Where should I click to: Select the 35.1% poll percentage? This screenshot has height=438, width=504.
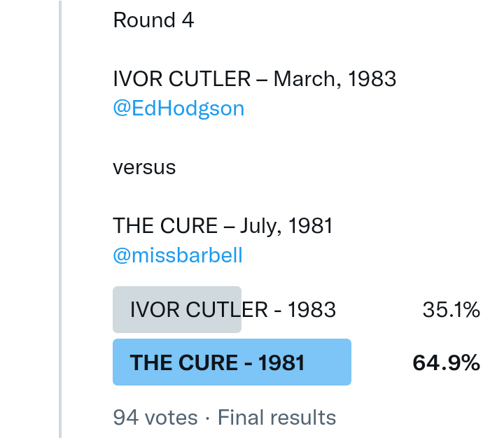(x=451, y=309)
